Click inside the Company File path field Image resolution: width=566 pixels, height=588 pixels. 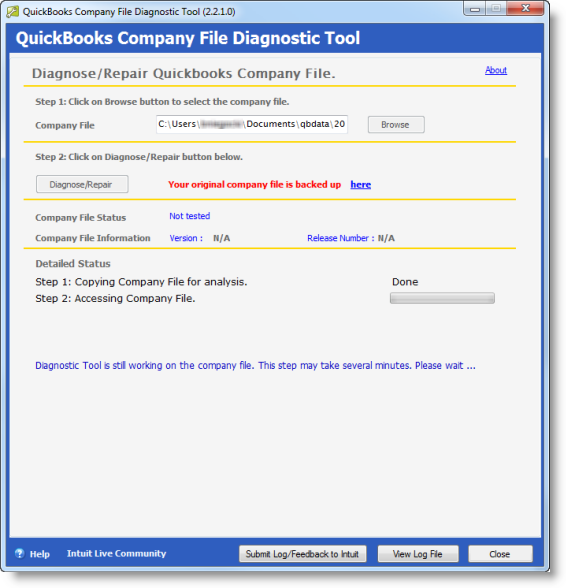click(x=252, y=124)
